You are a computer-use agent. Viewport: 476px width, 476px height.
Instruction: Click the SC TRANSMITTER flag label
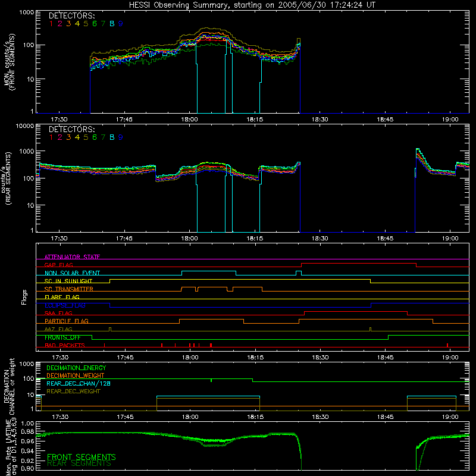point(69,289)
